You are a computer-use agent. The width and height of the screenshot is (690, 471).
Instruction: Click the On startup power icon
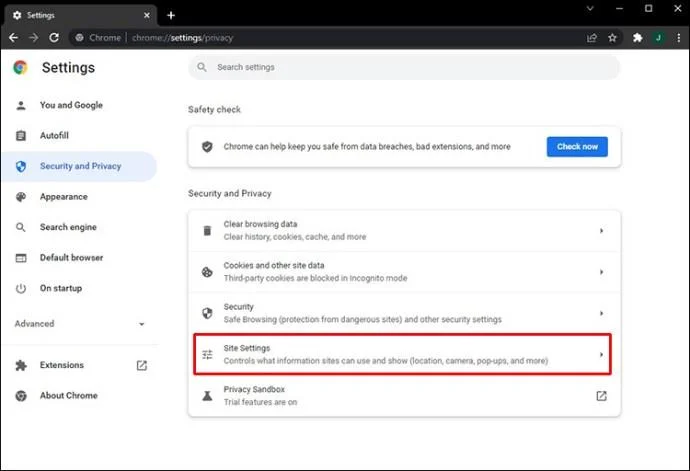21,288
